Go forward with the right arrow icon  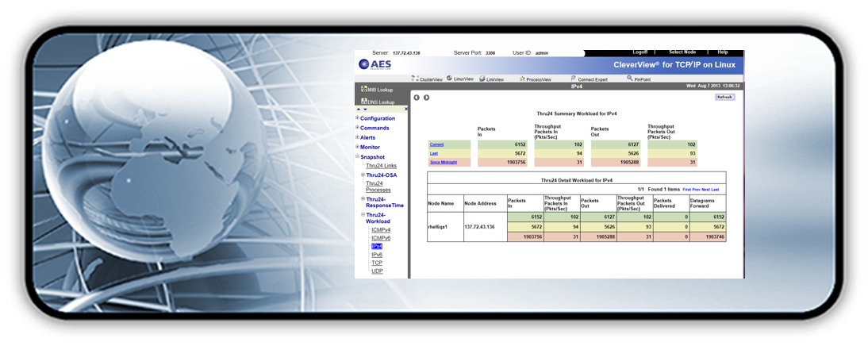point(426,98)
